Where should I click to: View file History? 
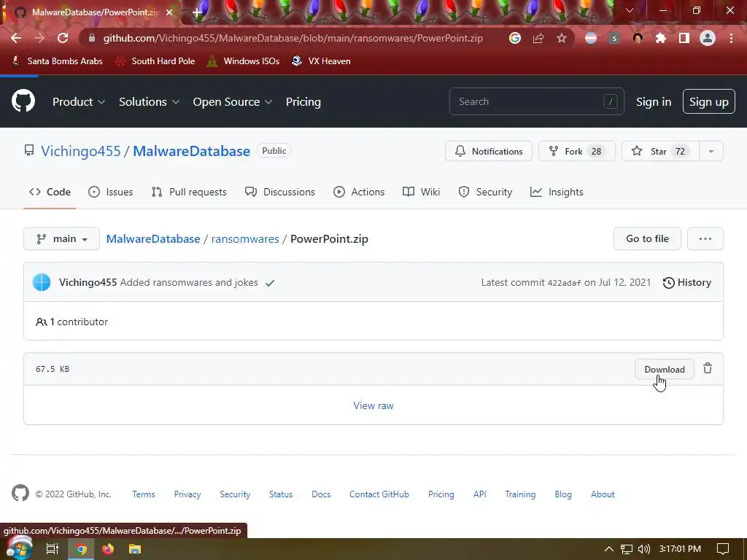pyautogui.click(x=687, y=282)
